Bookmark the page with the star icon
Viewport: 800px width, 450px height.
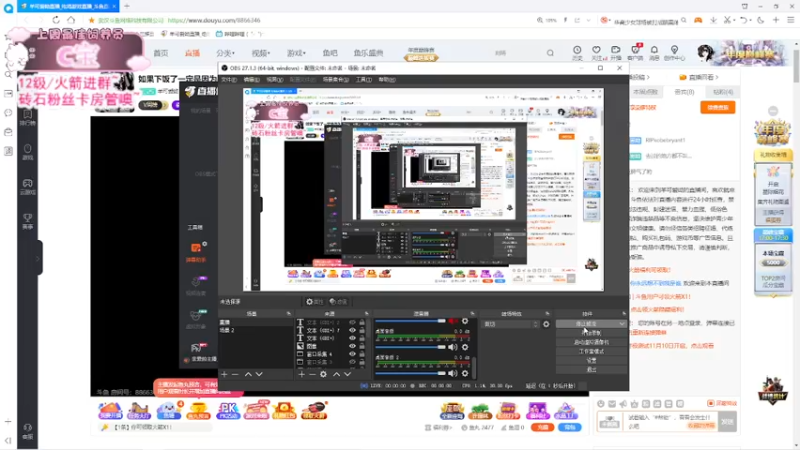[91, 20]
